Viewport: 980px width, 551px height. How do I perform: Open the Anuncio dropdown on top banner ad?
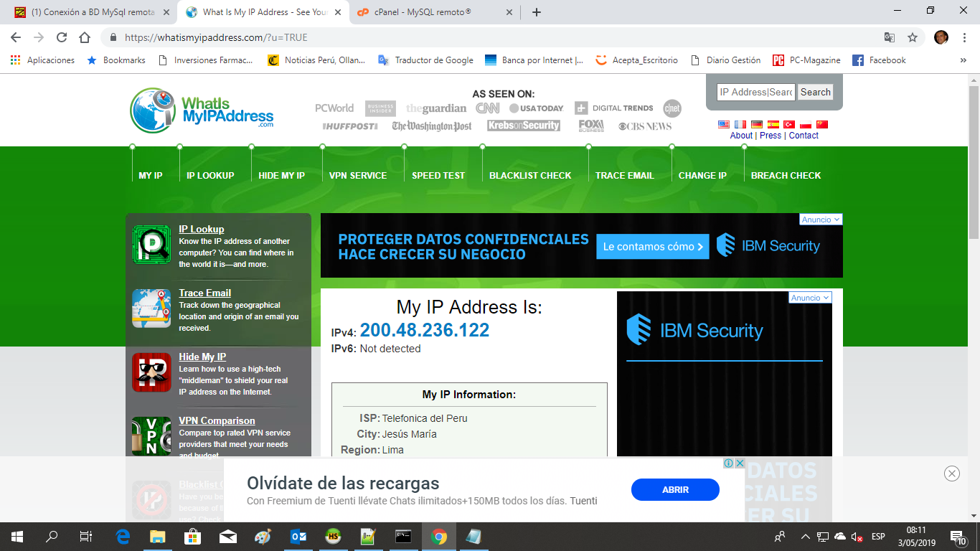pyautogui.click(x=821, y=220)
